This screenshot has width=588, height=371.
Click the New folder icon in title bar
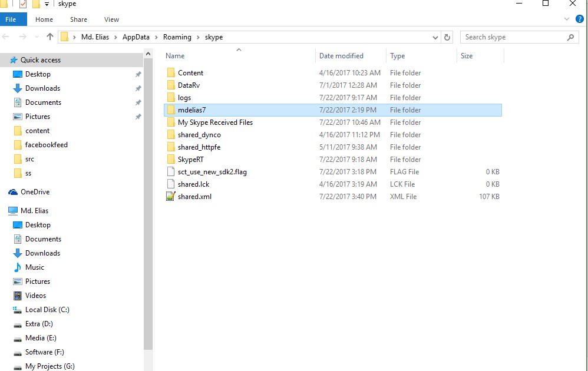point(36,4)
